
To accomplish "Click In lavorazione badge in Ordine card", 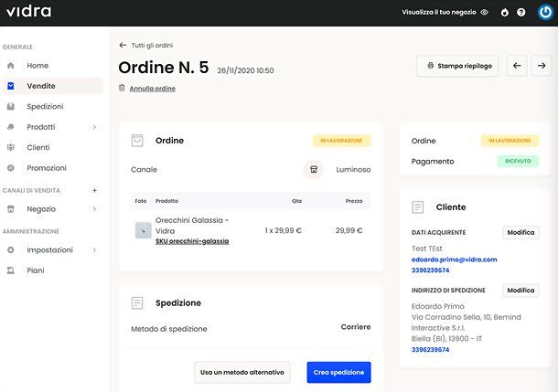I will click(341, 141).
